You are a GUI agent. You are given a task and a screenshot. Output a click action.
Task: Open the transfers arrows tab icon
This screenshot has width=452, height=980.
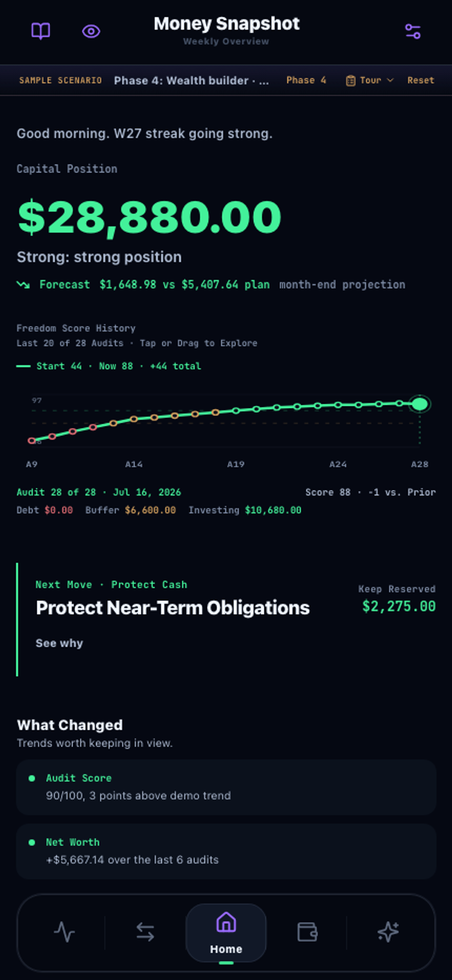tap(145, 932)
